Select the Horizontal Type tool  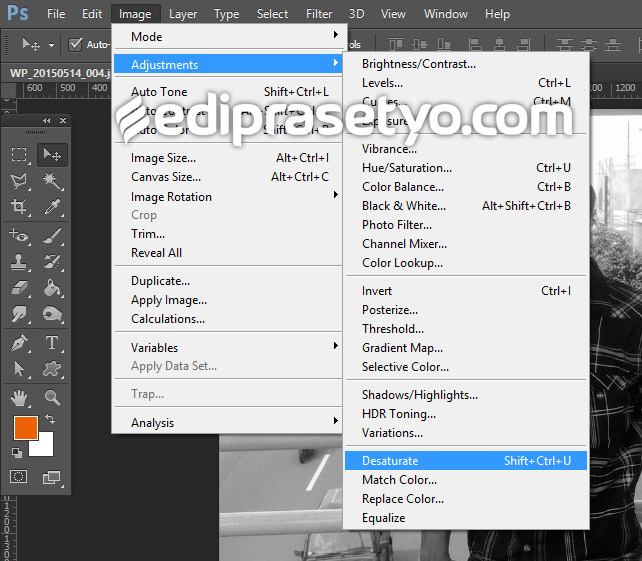click(52, 343)
